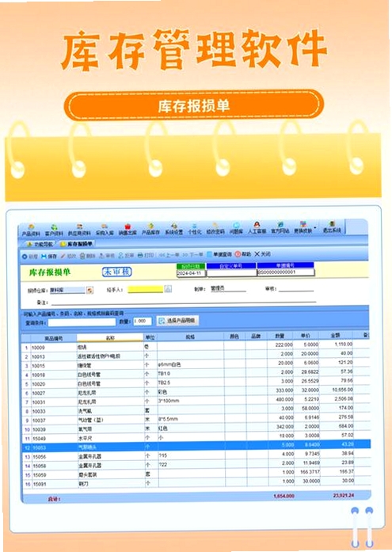Select table row 13 item 15056

[196, 456]
